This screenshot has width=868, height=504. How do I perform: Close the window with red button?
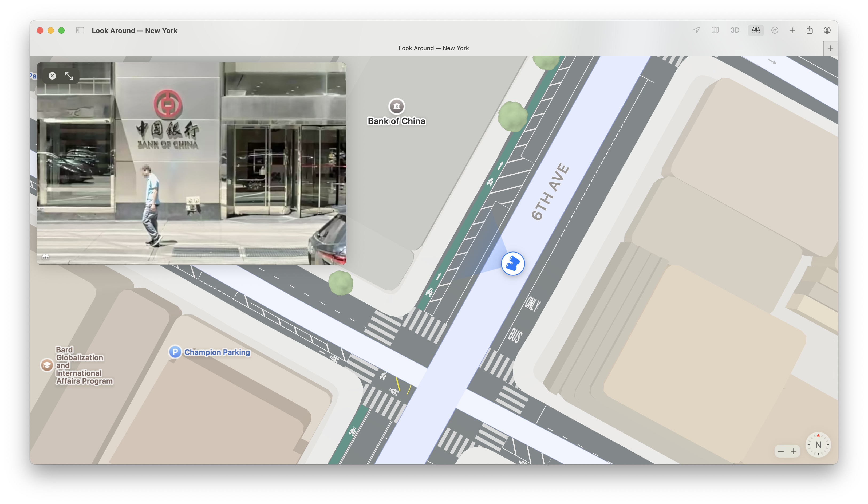click(40, 30)
